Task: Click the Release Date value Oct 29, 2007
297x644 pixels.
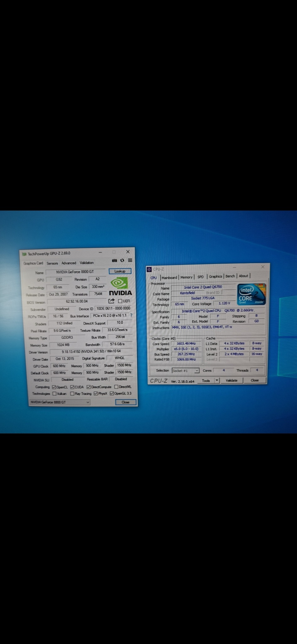Action: click(x=58, y=295)
